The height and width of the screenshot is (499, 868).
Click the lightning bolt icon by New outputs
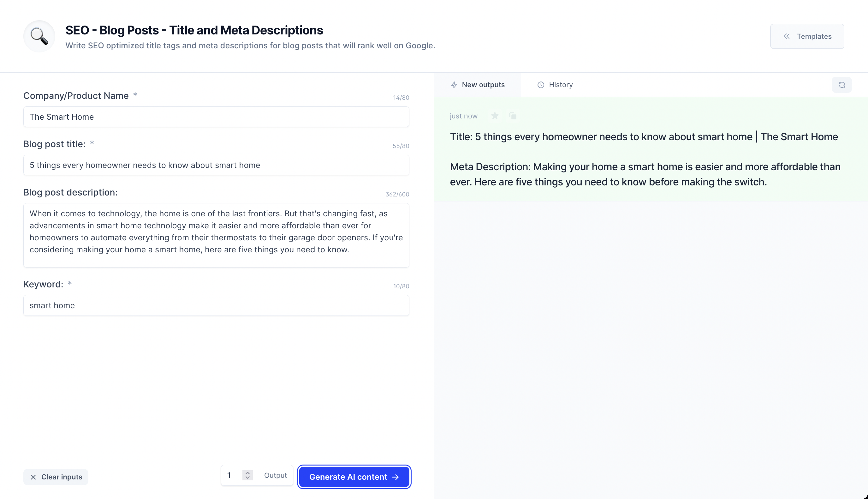click(454, 85)
